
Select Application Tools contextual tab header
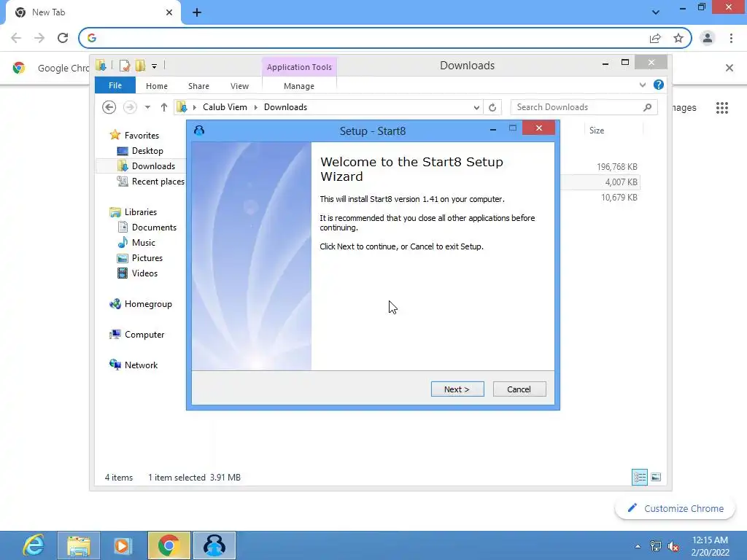[299, 67]
